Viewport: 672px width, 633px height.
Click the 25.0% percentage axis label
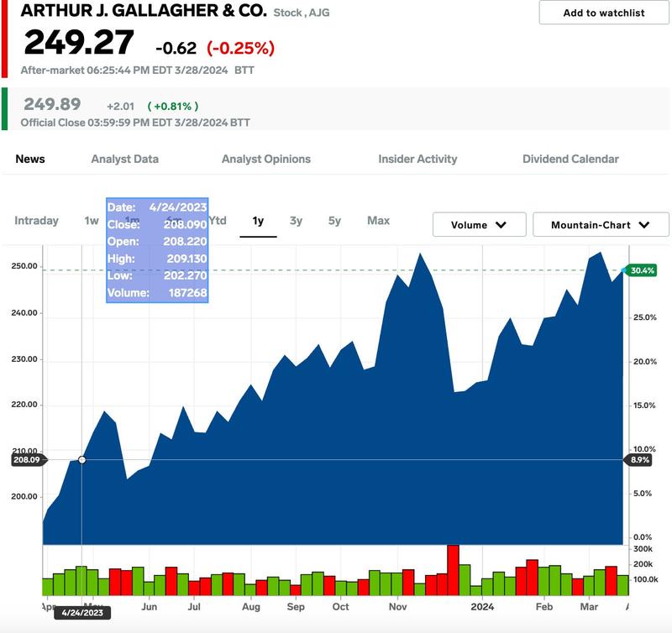click(x=645, y=317)
